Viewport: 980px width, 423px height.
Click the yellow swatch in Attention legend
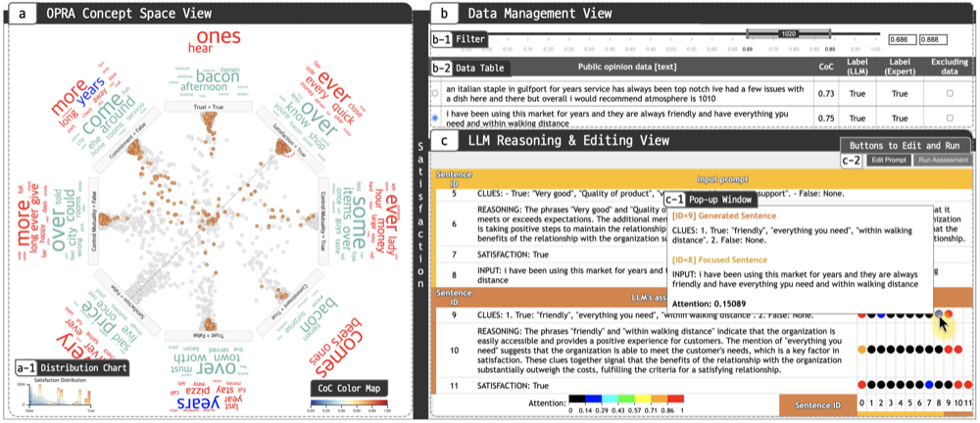click(643, 398)
